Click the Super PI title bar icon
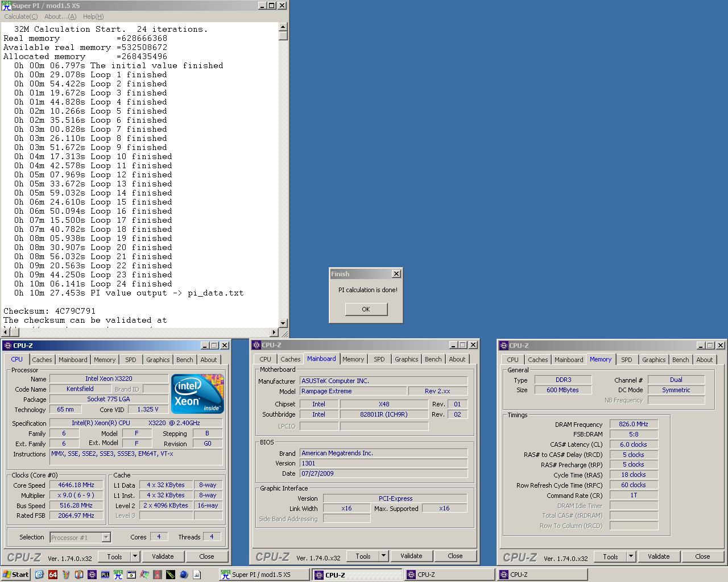 (6, 5)
